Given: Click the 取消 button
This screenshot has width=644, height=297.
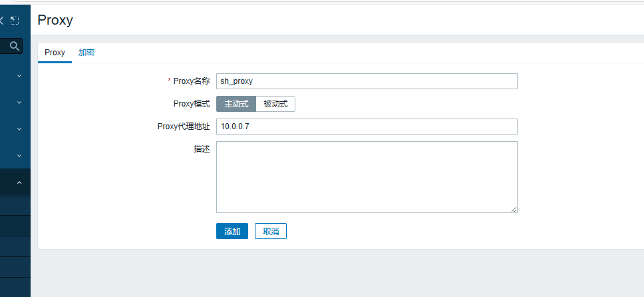Looking at the screenshot, I should (x=271, y=231).
